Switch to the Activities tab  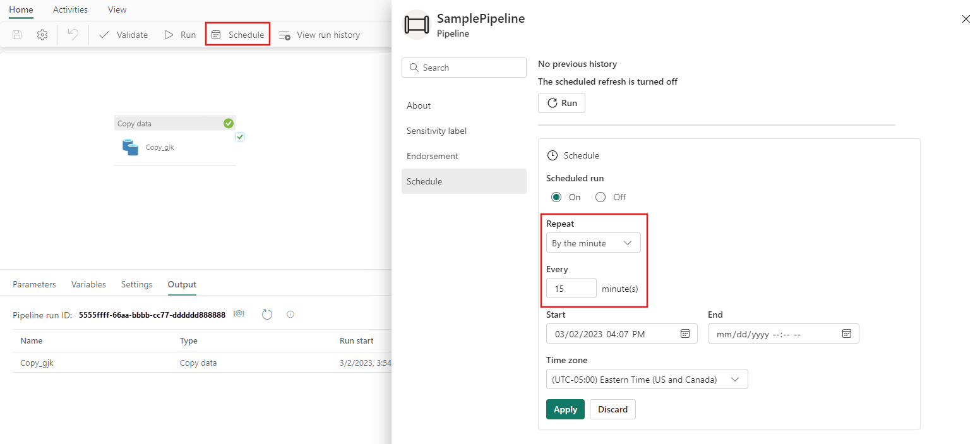click(x=70, y=9)
